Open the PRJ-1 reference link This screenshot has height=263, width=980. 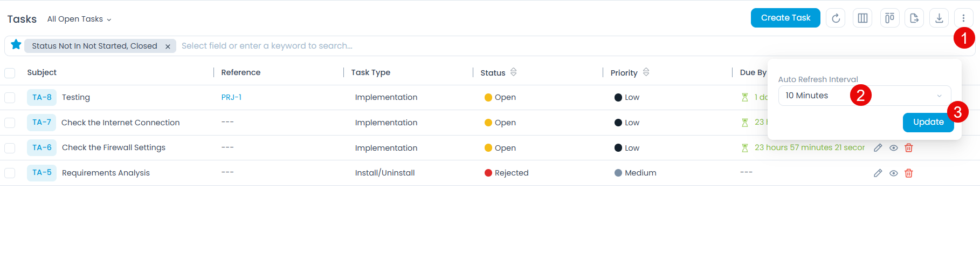tap(231, 98)
